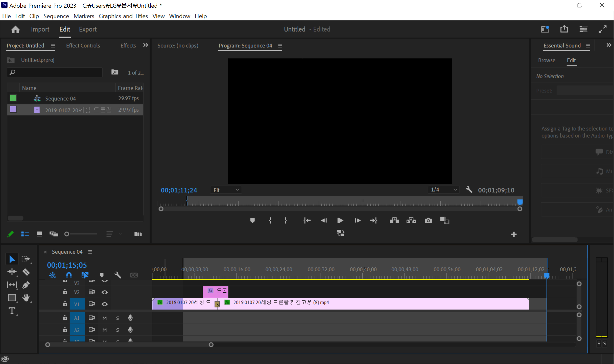This screenshot has width=614, height=364.
Task: Click the New Item pencil icon in Project panel
Action: (x=10, y=234)
